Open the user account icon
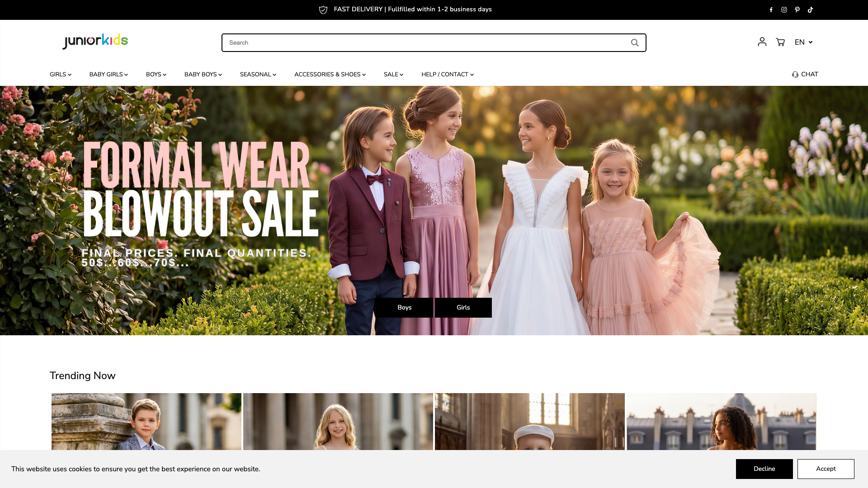The width and height of the screenshot is (868, 488). pyautogui.click(x=762, y=42)
